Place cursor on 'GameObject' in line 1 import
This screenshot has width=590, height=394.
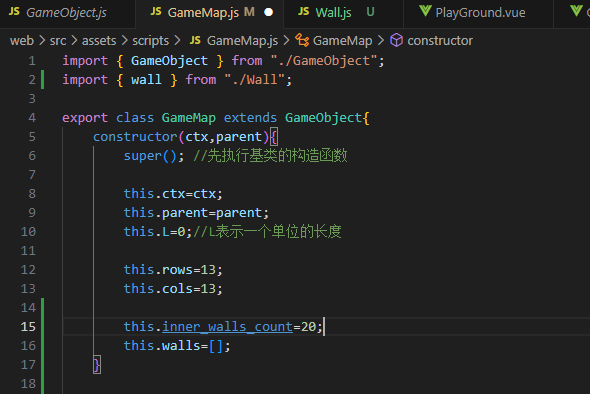coord(169,61)
